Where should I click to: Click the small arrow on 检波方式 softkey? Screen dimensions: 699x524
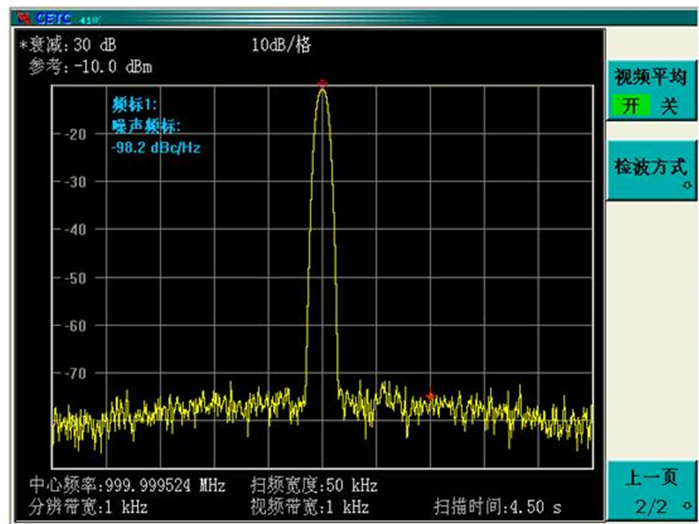click(687, 185)
